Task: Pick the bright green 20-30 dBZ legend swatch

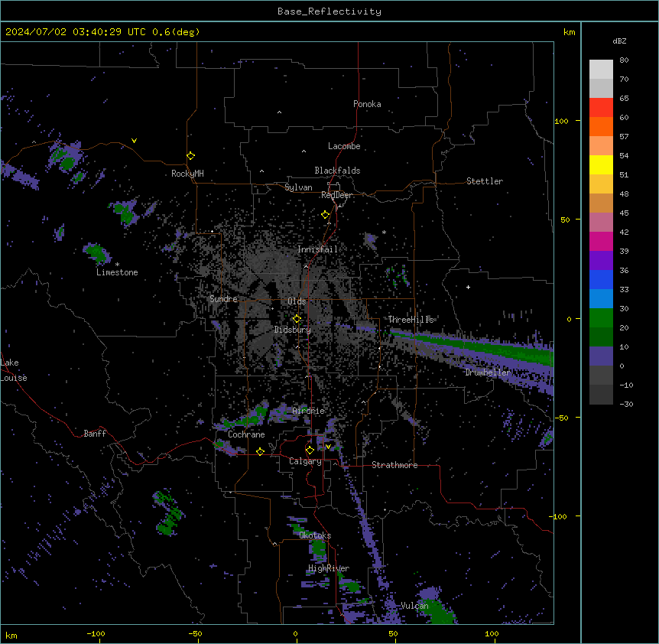Action: (601, 317)
